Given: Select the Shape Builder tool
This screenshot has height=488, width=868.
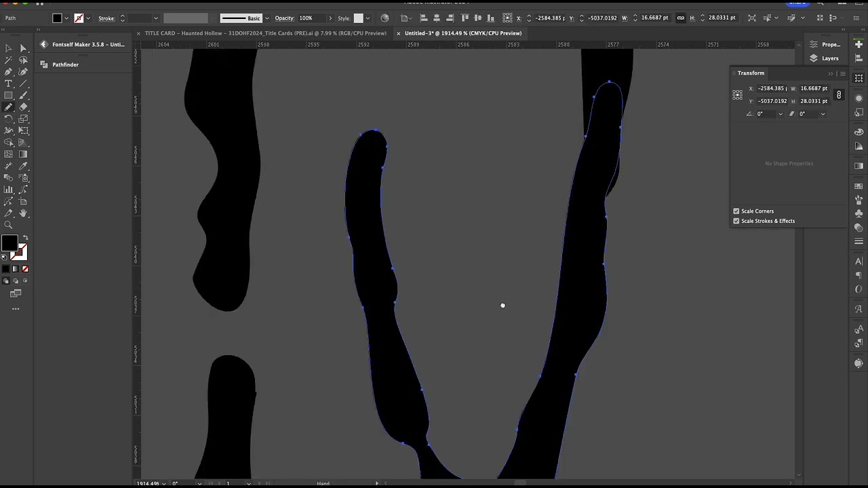Looking at the screenshot, I should pos(8,142).
